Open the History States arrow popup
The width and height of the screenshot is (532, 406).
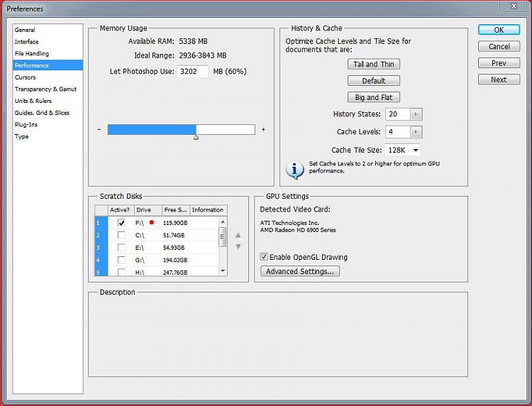[416, 114]
